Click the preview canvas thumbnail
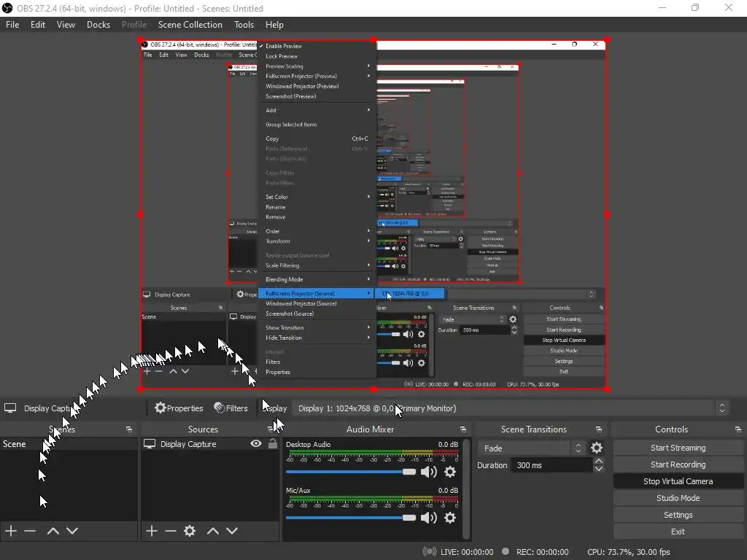 [373, 214]
